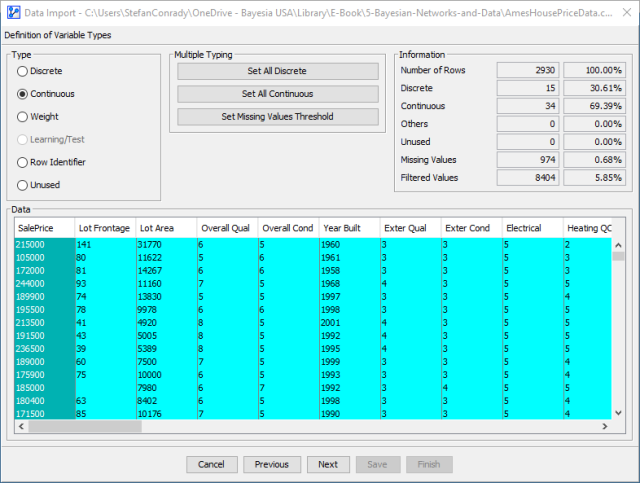The image size is (640, 483).
Task: Click Year Built cell 2001
Action: 349,323
